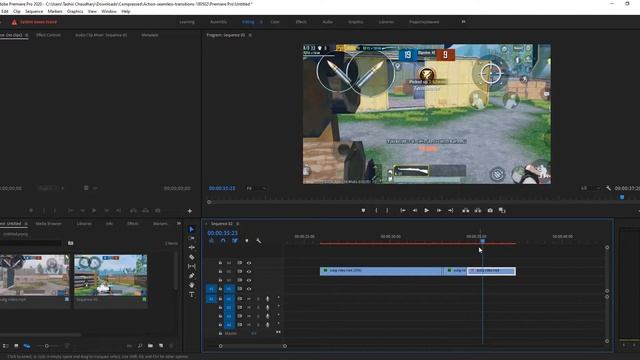This screenshot has width=640, height=360.
Task: Click the Lift button in Program monitor
Action: [465, 211]
